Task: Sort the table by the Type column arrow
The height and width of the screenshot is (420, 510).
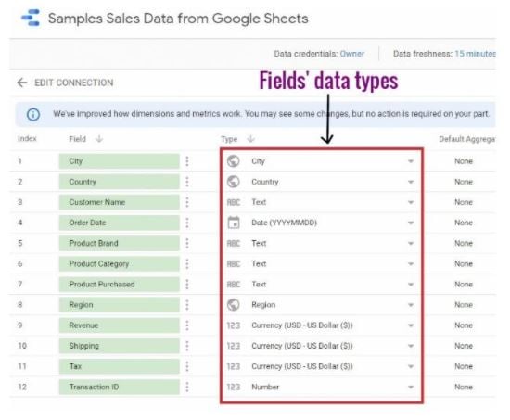Action: pyautogui.click(x=250, y=139)
